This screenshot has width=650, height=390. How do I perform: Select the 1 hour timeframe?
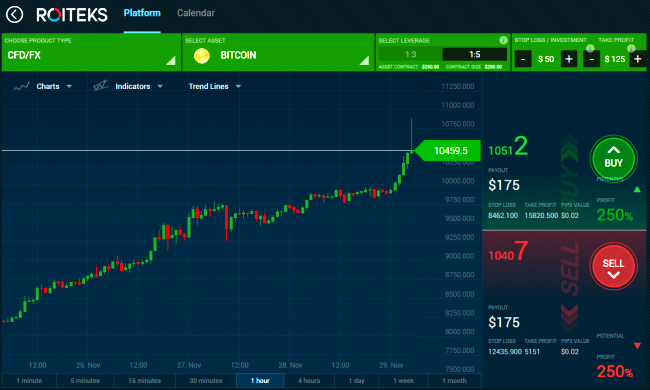pos(260,380)
